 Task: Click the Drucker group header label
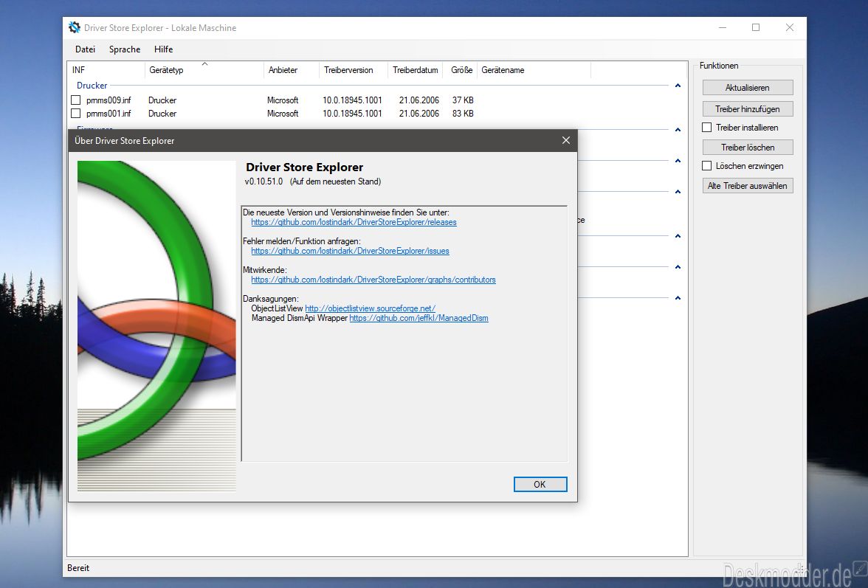coord(92,86)
